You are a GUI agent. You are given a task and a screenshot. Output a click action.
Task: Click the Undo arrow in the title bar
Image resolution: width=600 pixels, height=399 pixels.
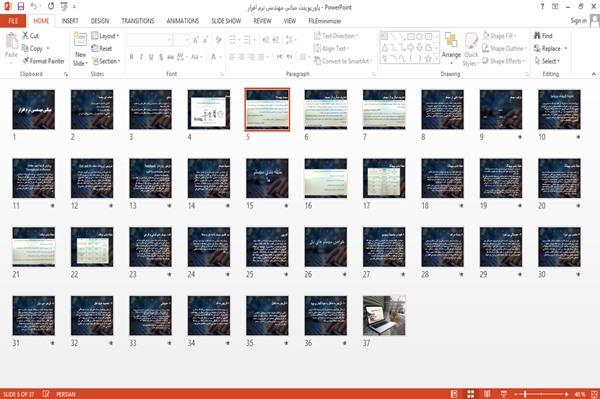(34, 6)
